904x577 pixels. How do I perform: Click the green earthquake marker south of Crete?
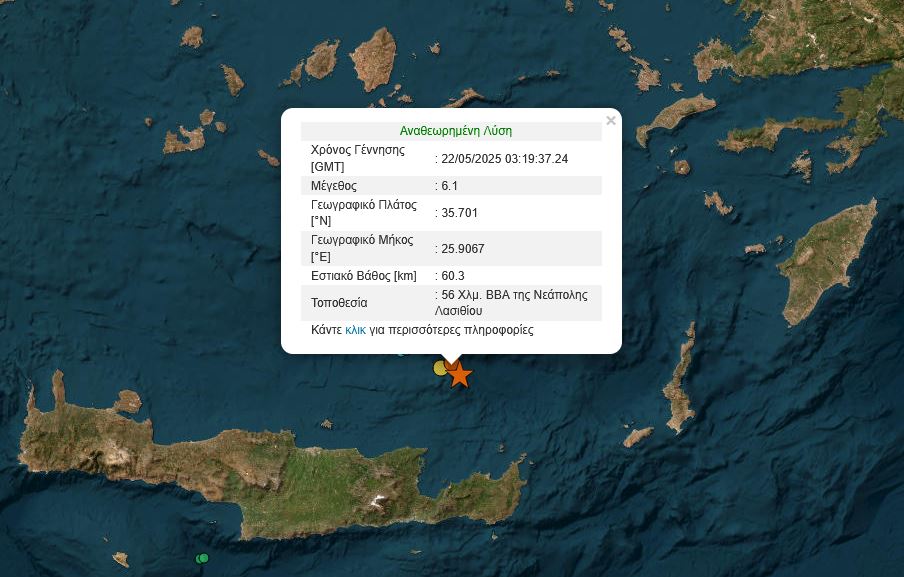202,558
